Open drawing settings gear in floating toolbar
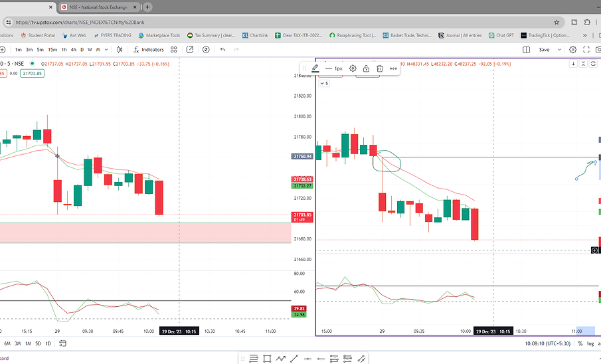Screen dimensions: 601x364 pyautogui.click(x=353, y=68)
